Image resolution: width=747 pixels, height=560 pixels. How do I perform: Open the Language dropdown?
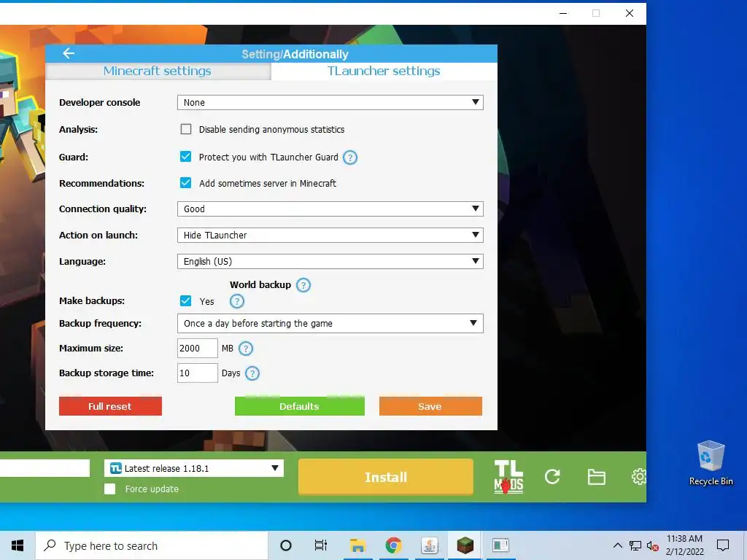point(330,262)
